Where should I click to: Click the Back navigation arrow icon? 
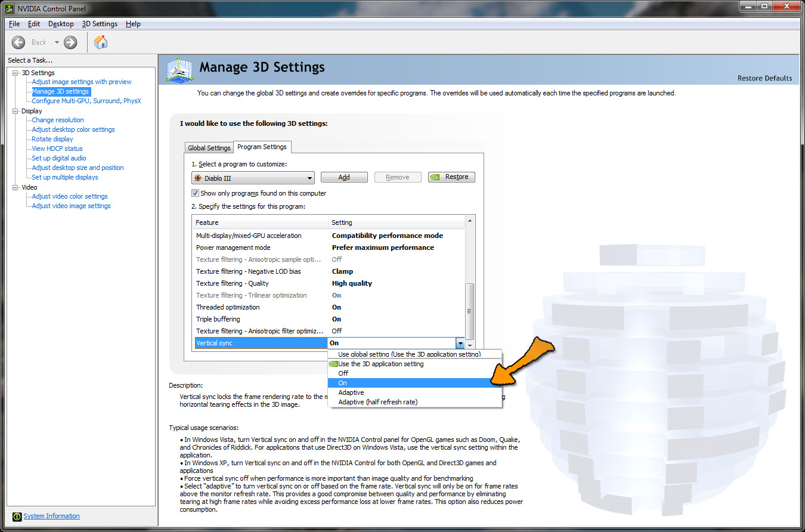click(18, 42)
